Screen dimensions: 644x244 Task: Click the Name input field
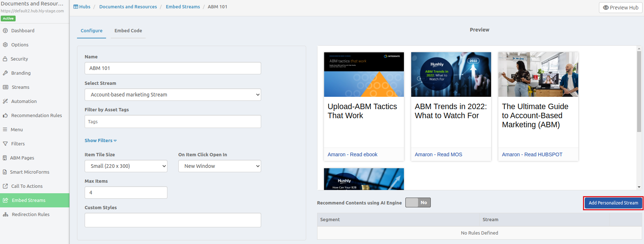pyautogui.click(x=173, y=68)
